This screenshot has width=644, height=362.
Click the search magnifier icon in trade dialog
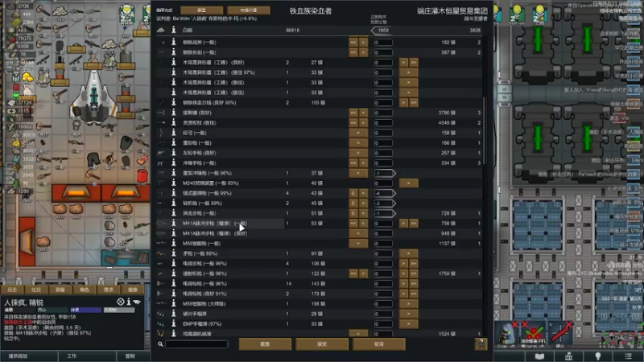pyautogui.click(x=160, y=344)
